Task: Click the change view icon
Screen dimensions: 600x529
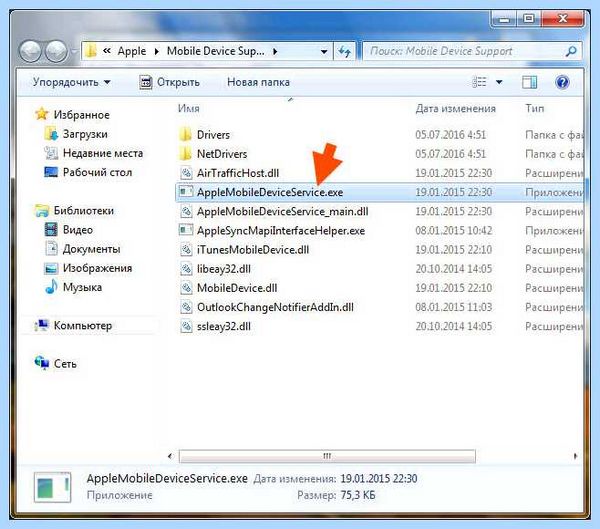Action: [x=479, y=82]
